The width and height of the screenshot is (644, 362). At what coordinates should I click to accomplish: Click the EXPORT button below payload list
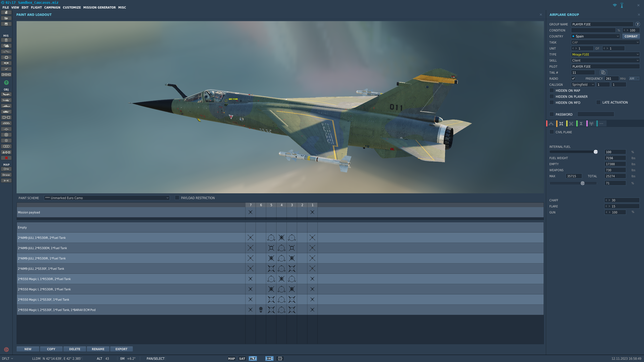pos(121,349)
